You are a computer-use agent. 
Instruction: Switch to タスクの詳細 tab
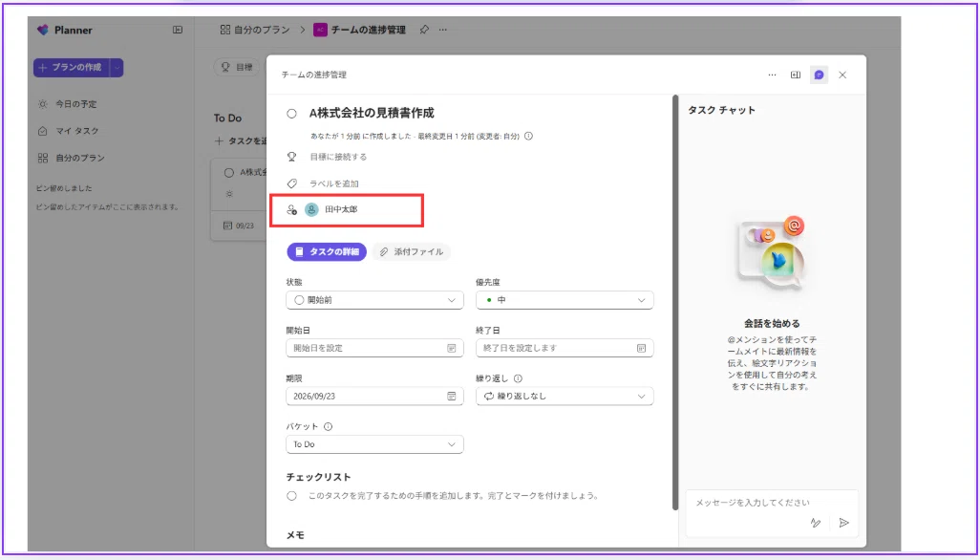pyautogui.click(x=327, y=252)
